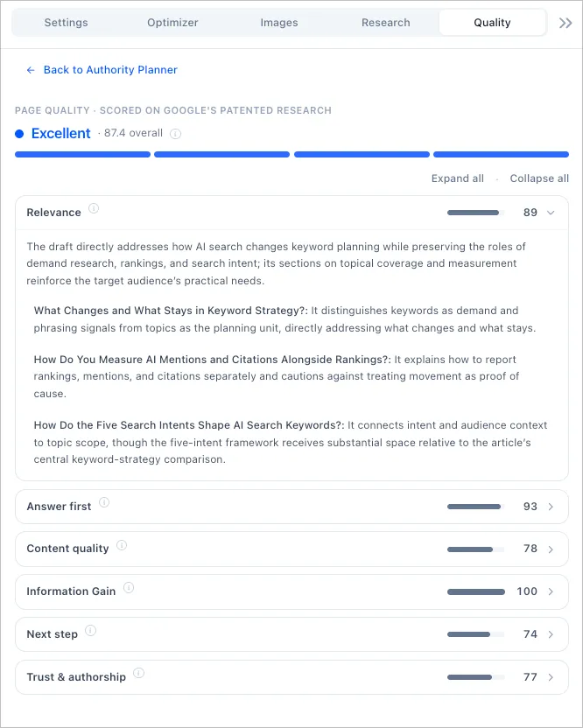The image size is (583, 728).
Task: Click heading 'How Do the Five Search Intents'
Action: [188, 425]
